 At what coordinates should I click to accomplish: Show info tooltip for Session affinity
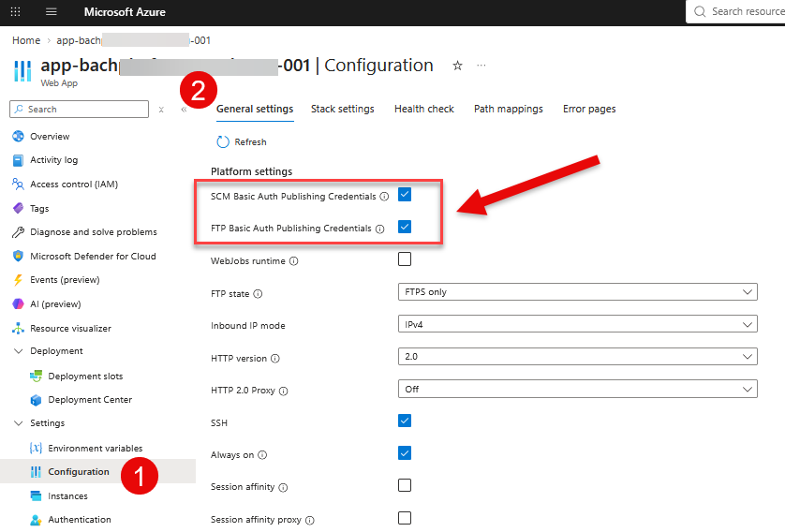(x=283, y=487)
